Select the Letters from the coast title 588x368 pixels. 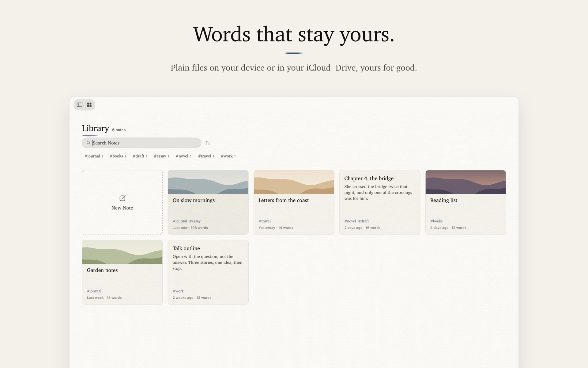[x=284, y=200]
